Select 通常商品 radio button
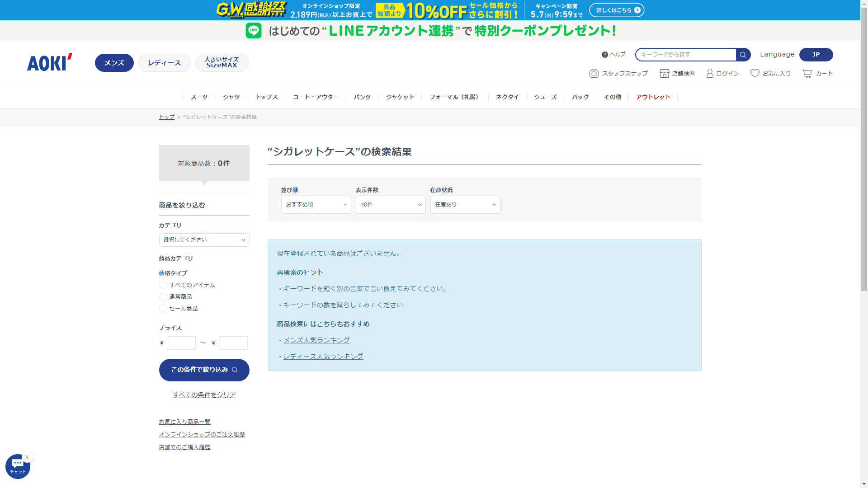The height and width of the screenshot is (488, 868). 163,297
